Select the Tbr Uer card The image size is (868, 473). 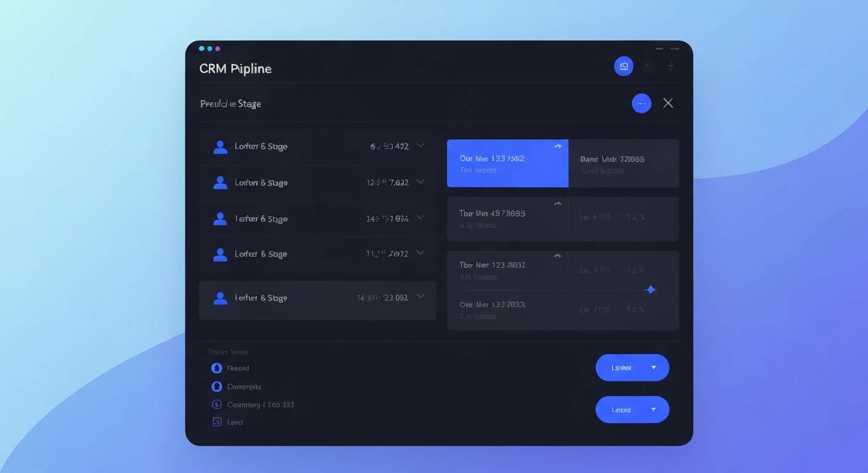click(x=507, y=219)
